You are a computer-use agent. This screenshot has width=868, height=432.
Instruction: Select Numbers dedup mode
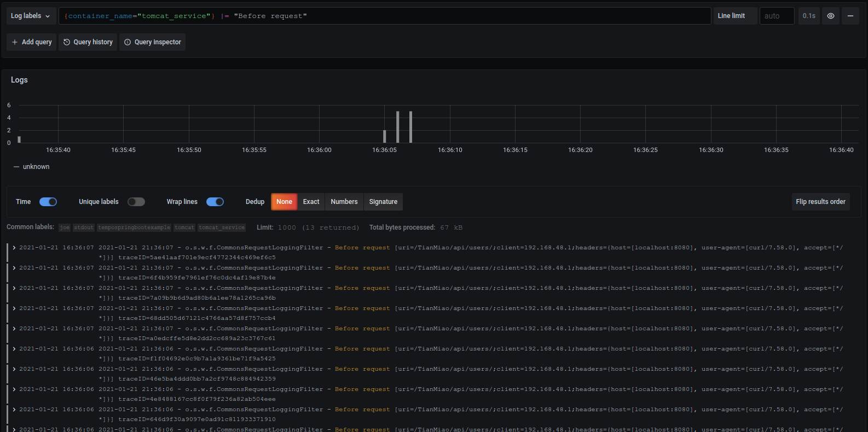click(344, 202)
